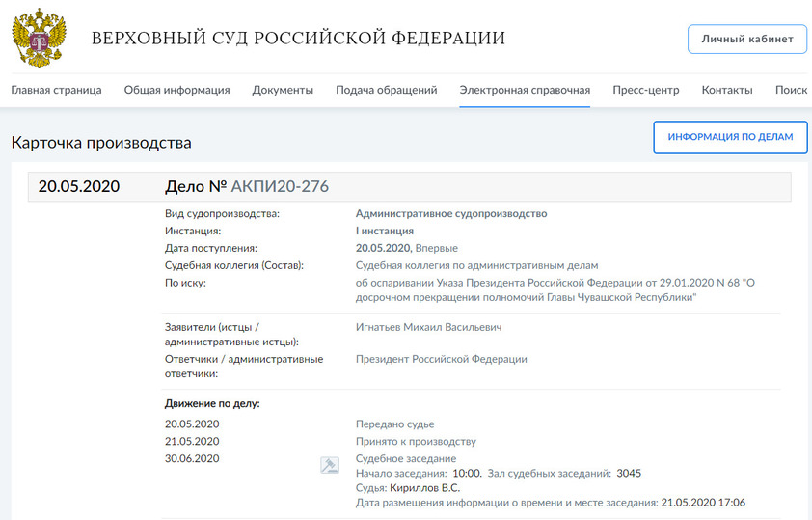Click the gavel icon beside Судебное заседание
The height and width of the screenshot is (520, 812).
coord(330,465)
